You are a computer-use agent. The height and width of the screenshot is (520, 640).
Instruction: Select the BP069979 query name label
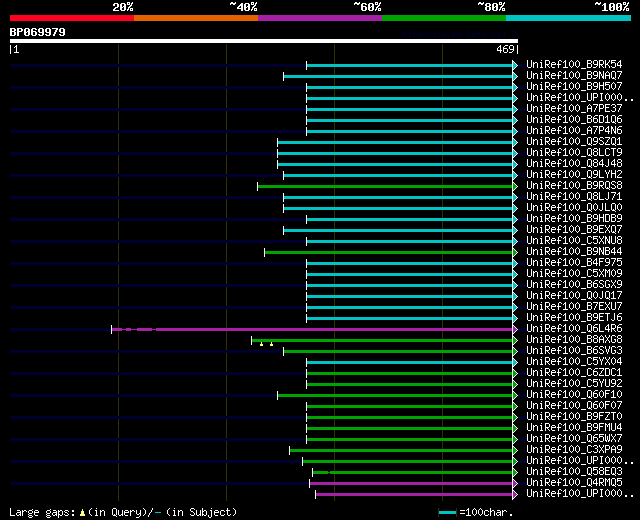click(38, 32)
